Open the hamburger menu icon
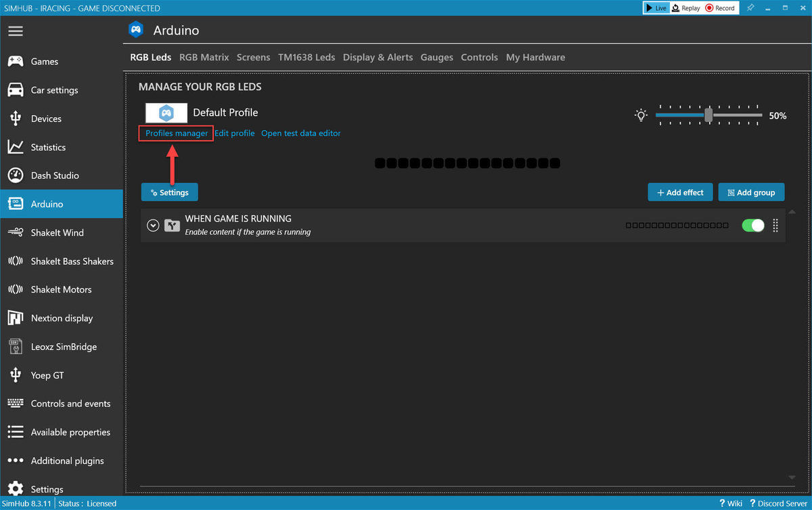The image size is (812, 510). pos(16,31)
